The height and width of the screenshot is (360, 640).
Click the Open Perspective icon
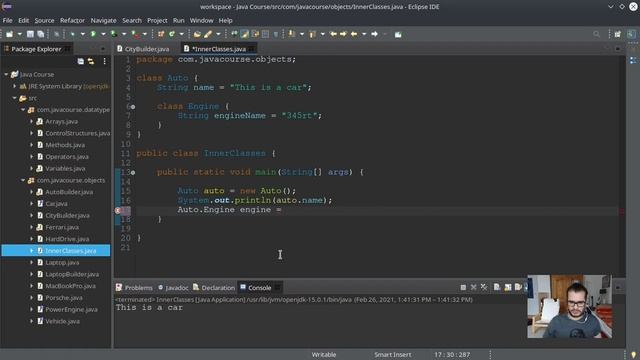pos(618,34)
